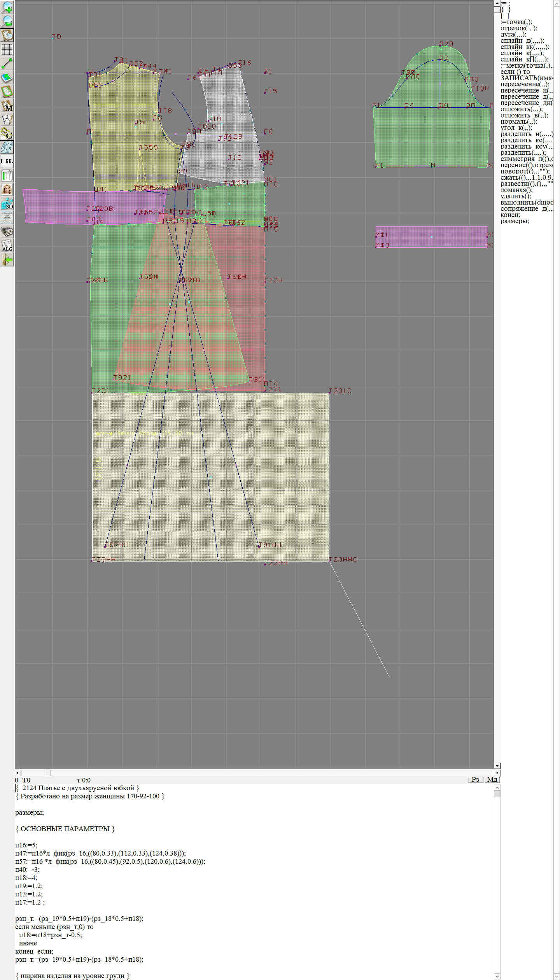
Task: Choose 'ломаная();' from the command list
Action: (x=516, y=190)
